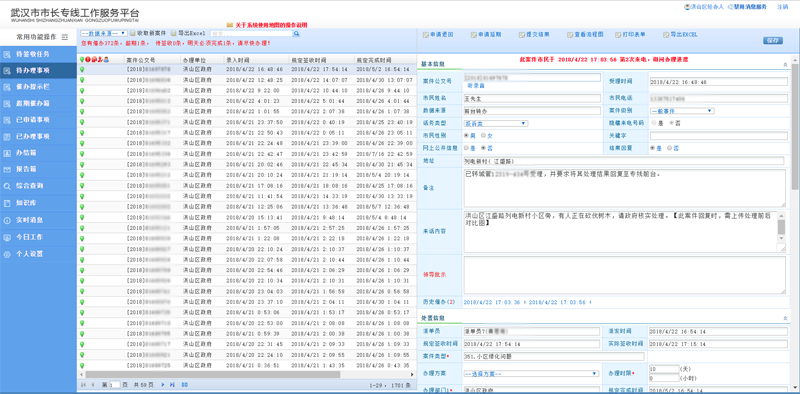Click the 提交结果 toolbar icon
The image size is (800, 394).
coord(521,35)
